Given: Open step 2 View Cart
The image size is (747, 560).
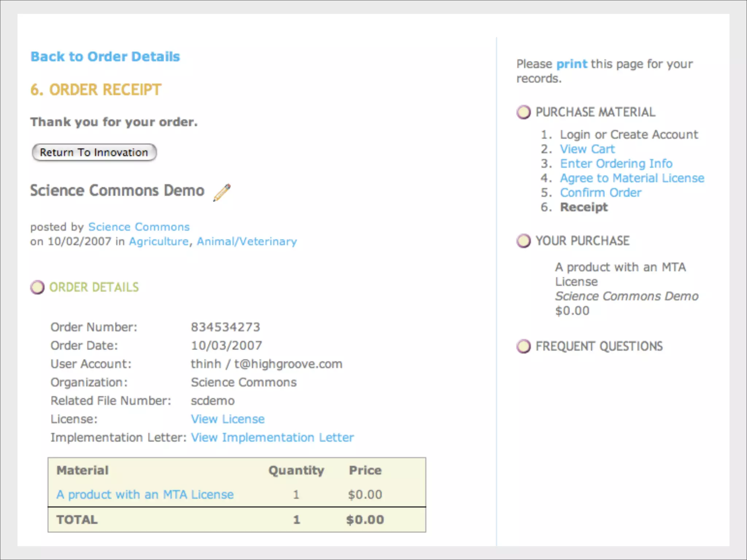Looking at the screenshot, I should pyautogui.click(x=587, y=149).
